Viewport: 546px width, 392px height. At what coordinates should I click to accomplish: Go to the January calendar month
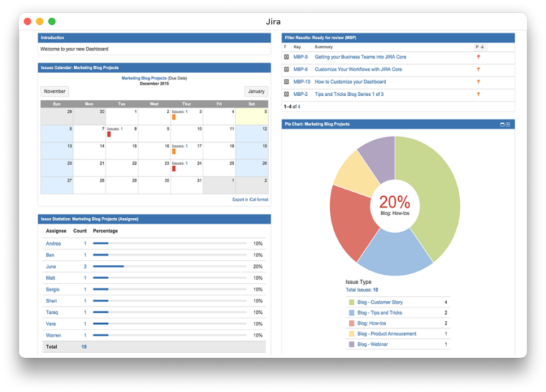point(256,92)
